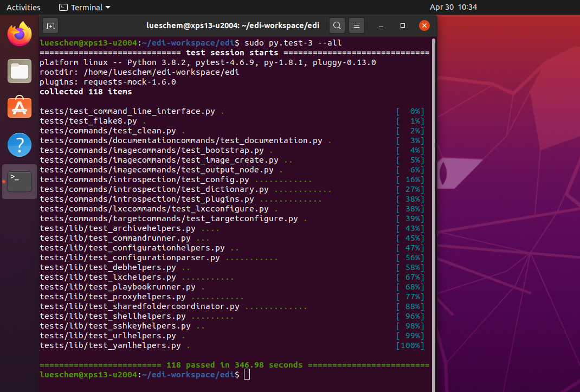Click the [ 27%] progress indicator

410,189
